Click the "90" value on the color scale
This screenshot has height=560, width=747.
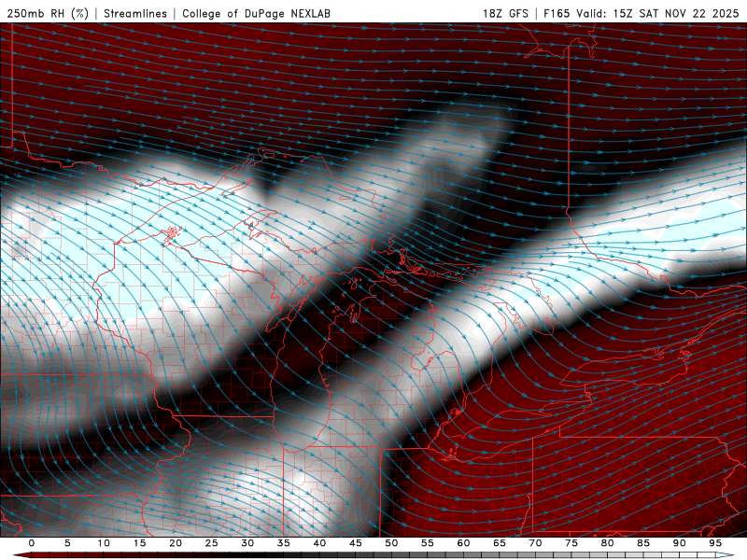tap(680, 543)
